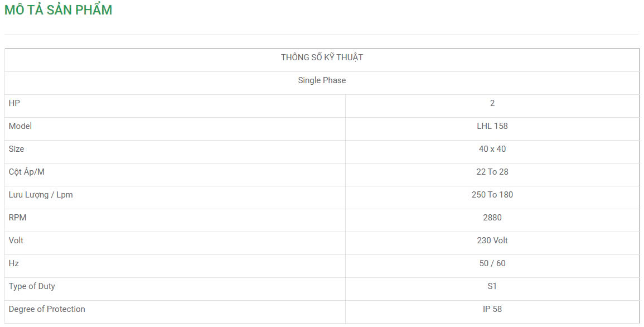Click the 230 Volt value
644x327 pixels.
tap(492, 241)
